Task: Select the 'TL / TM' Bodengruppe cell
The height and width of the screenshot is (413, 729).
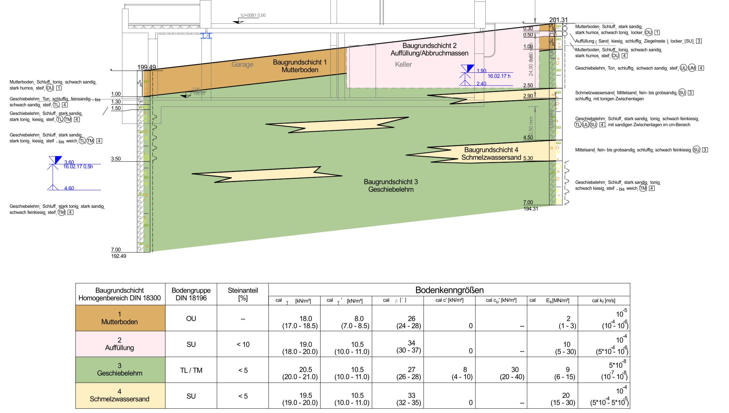Action: tap(191, 370)
